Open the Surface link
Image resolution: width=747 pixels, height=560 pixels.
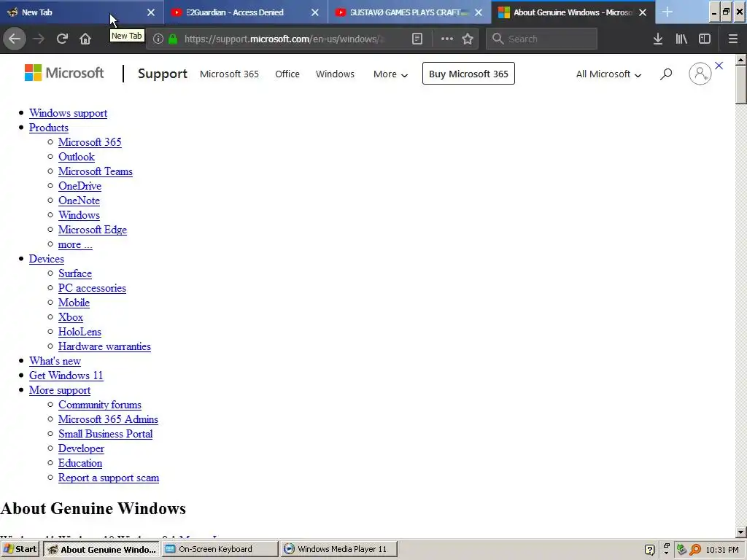click(x=75, y=273)
